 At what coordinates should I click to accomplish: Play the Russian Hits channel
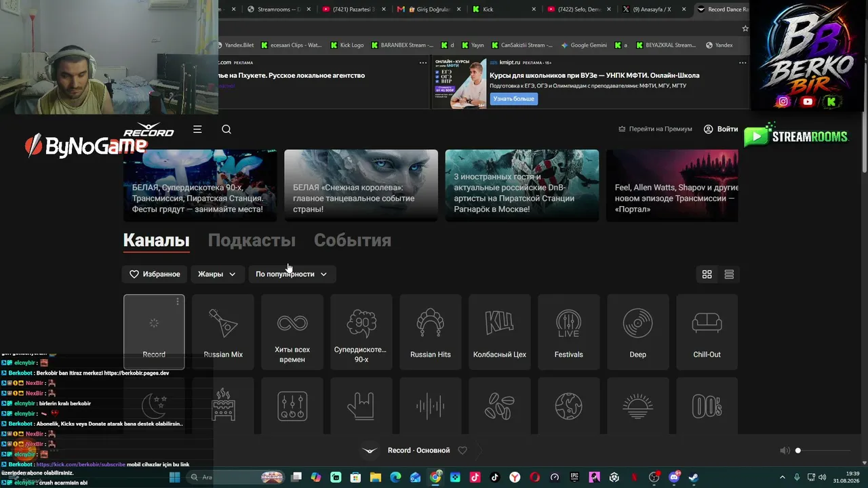431,331
